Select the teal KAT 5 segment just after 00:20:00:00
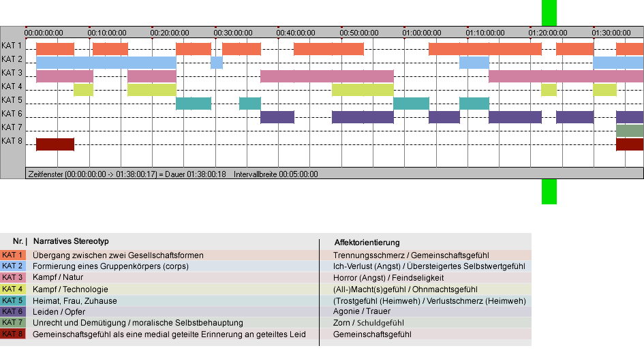 click(194, 103)
